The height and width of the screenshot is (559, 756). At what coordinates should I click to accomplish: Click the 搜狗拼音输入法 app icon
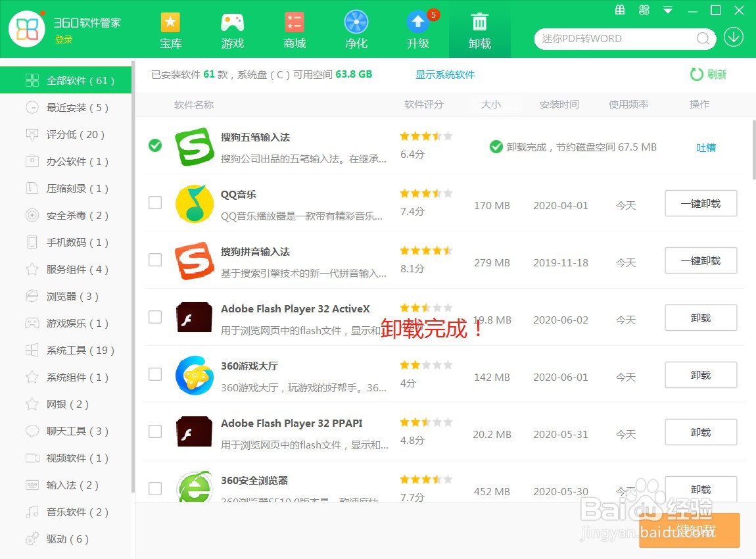[x=195, y=260]
